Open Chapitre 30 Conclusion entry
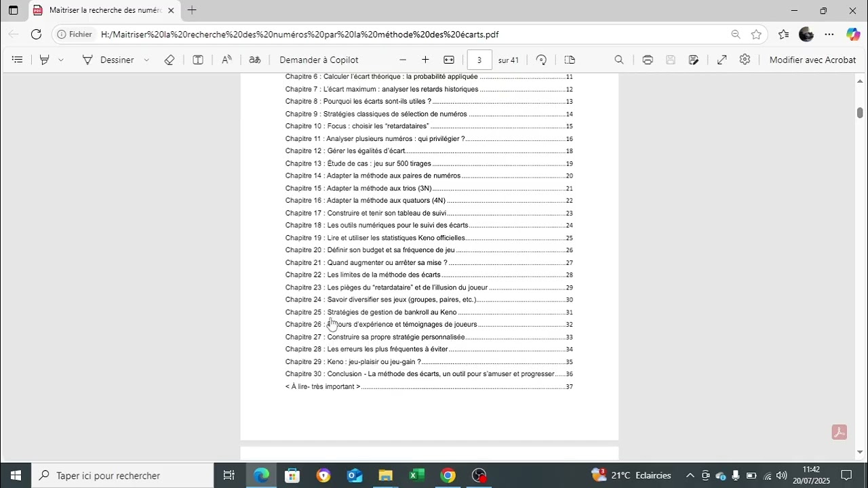Screen dimensions: 868x488 coord(429,373)
